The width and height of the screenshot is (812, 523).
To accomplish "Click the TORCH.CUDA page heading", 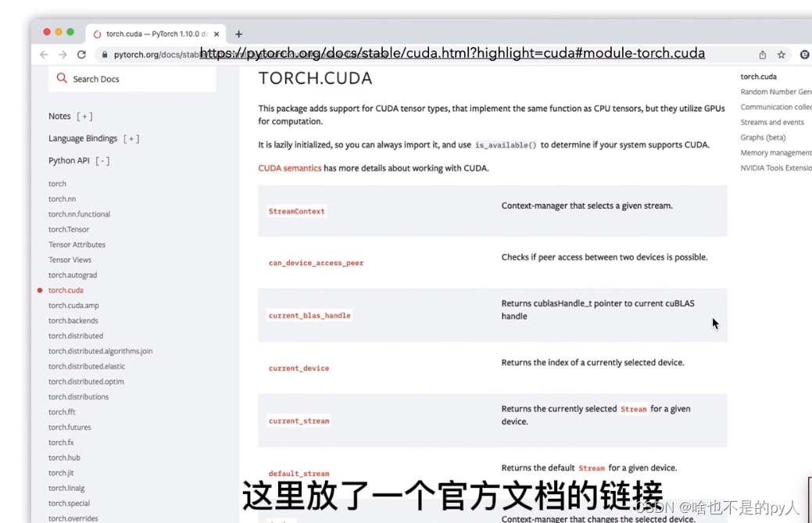I will coord(316,78).
